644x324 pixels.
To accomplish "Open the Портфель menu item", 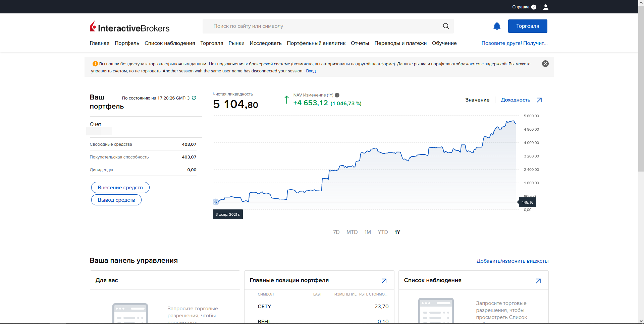I will pos(127,43).
